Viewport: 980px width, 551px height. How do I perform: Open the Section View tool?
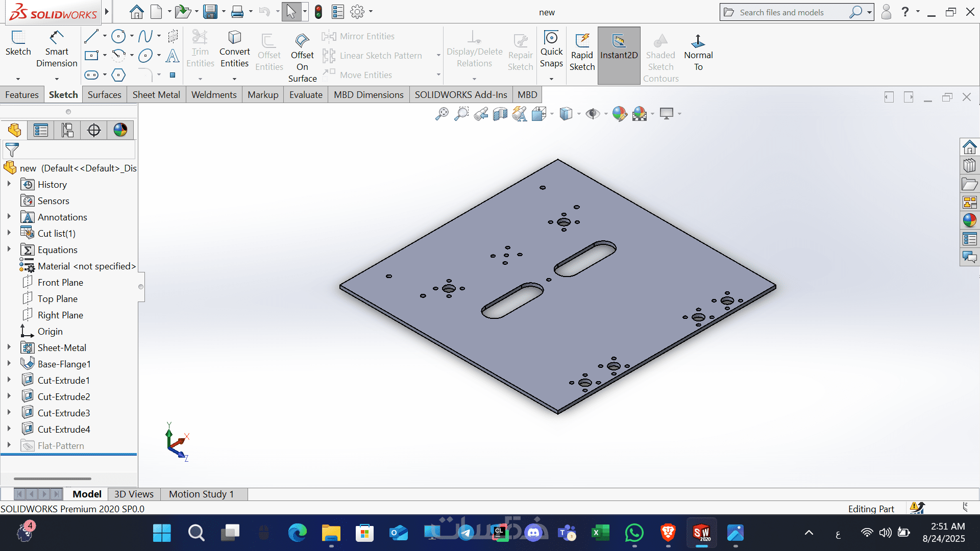[x=500, y=113]
